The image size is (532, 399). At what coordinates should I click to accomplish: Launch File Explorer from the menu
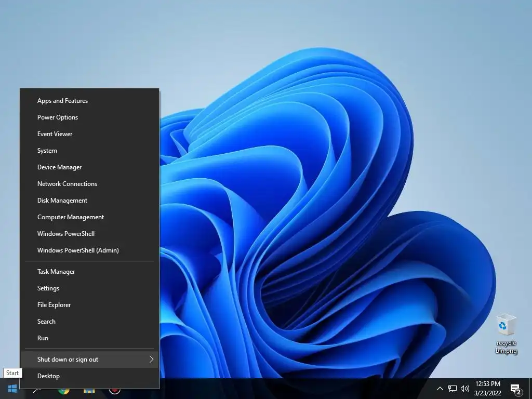point(89,305)
